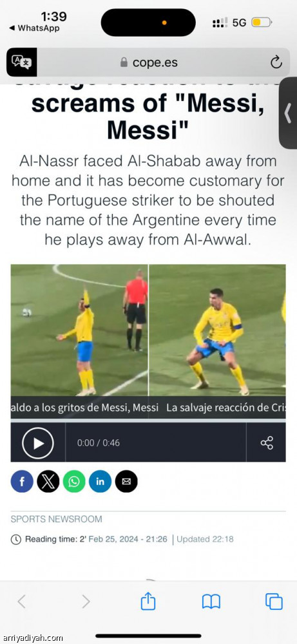Share the article via WhatsApp icon
Image resolution: width=297 pixels, height=644 pixels.
click(74, 481)
